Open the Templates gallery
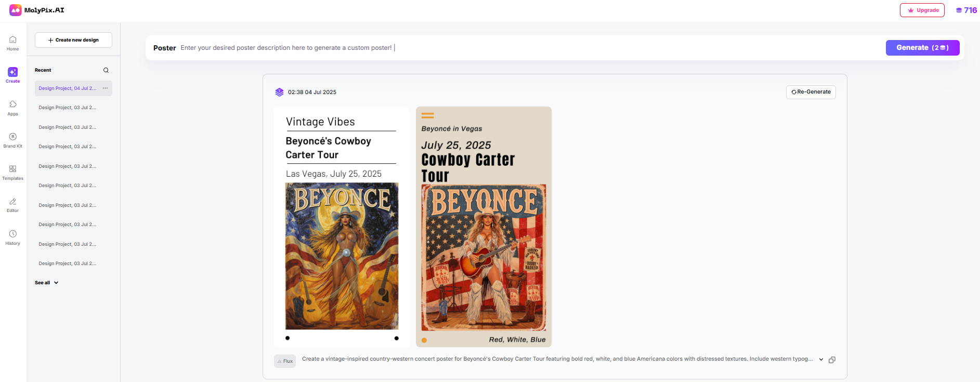The height and width of the screenshot is (382, 980). tap(13, 173)
